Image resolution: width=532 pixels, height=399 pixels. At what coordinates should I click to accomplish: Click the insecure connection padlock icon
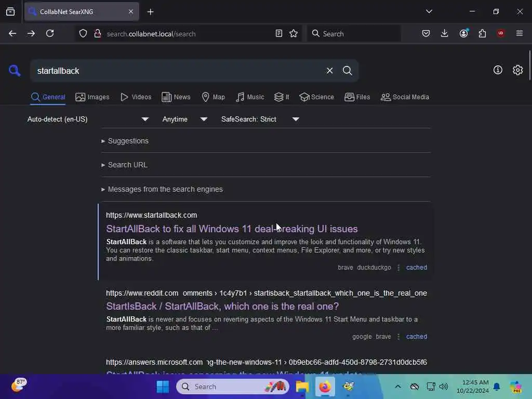97,33
